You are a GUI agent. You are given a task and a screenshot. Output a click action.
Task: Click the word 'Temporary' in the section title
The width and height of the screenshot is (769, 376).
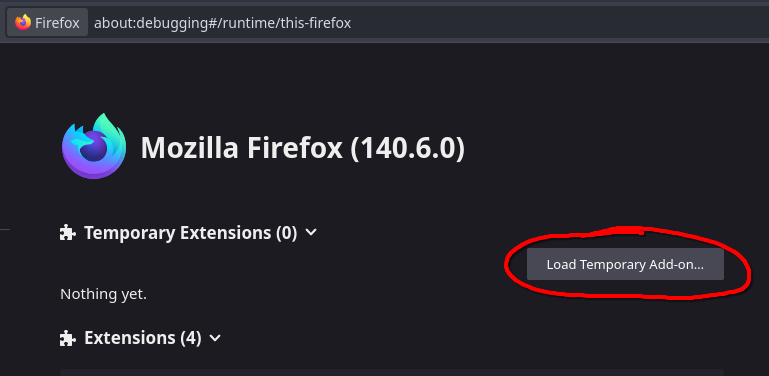coord(129,233)
